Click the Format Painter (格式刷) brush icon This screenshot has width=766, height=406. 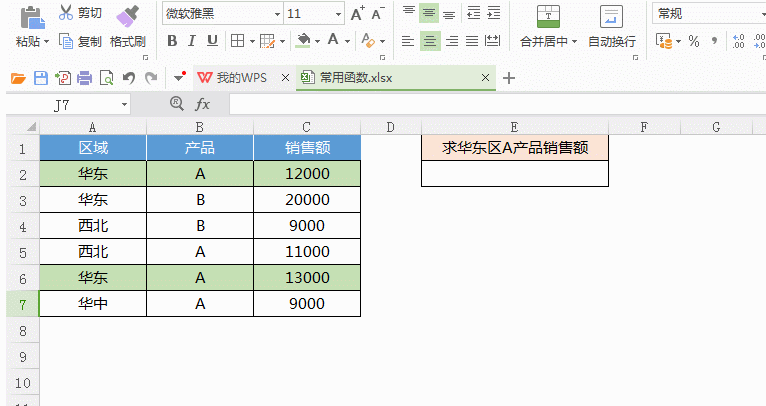(127, 15)
